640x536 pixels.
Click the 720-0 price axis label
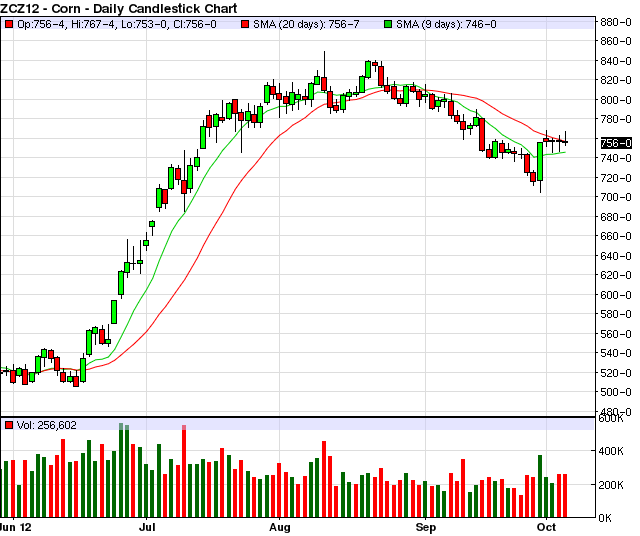(616, 178)
